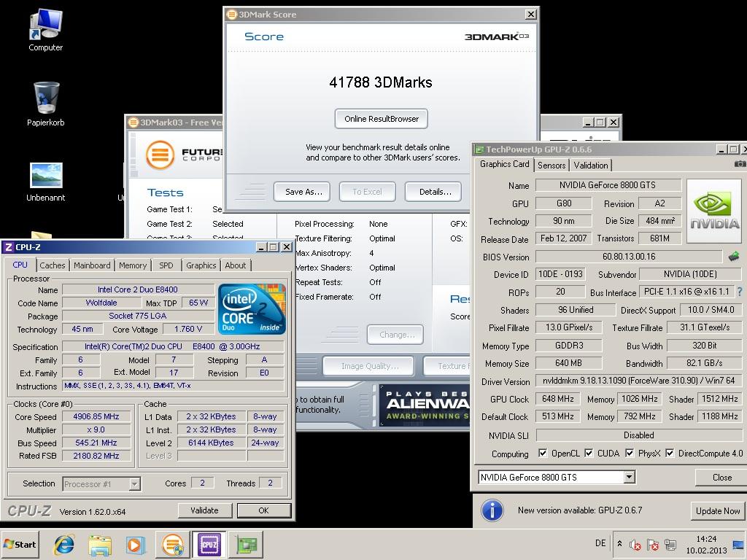Click the Alienware advertisement banner
Image resolution: width=747 pixels, height=560 pixels.
pyautogui.click(x=425, y=405)
